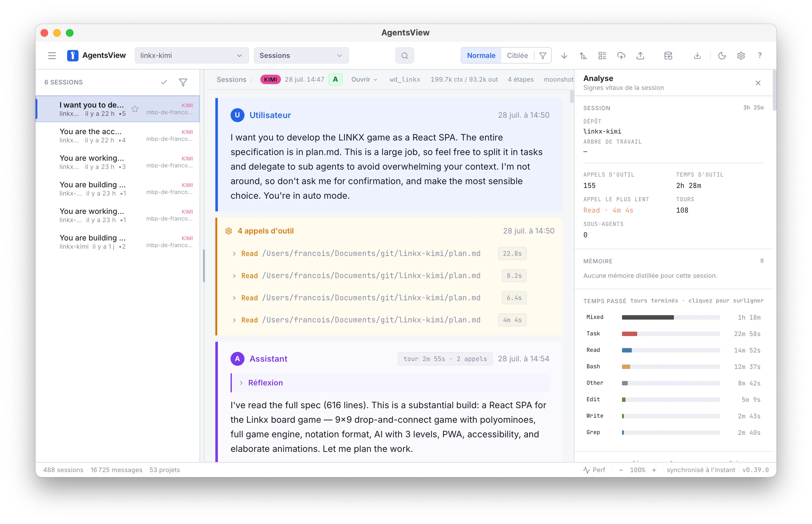Switch to Ciblée view mode
This screenshot has width=812, height=524.
click(x=517, y=55)
